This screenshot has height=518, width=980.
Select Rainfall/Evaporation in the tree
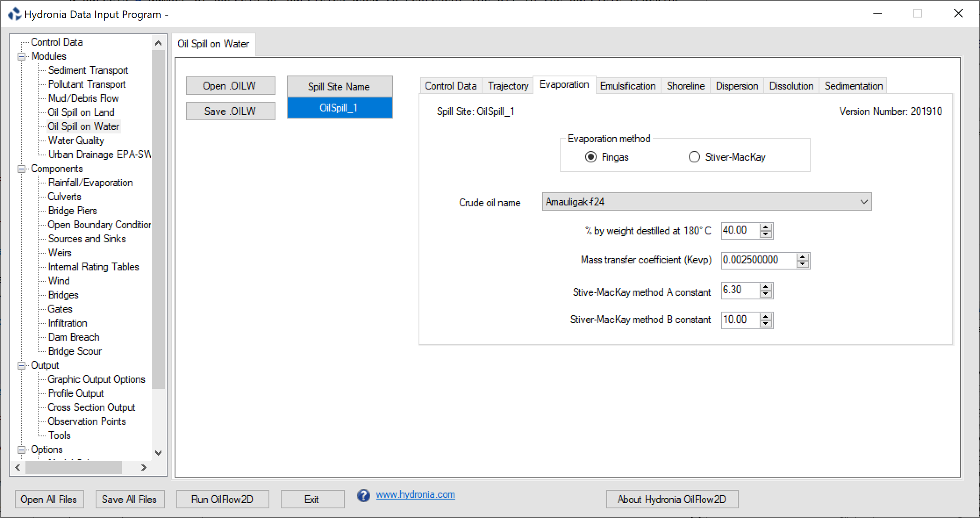click(x=90, y=183)
